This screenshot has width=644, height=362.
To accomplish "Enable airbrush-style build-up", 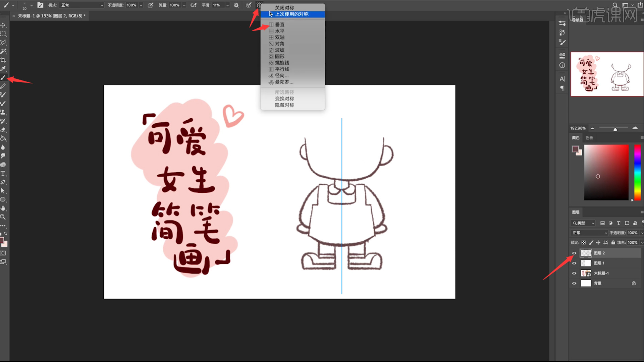I will point(193,5).
